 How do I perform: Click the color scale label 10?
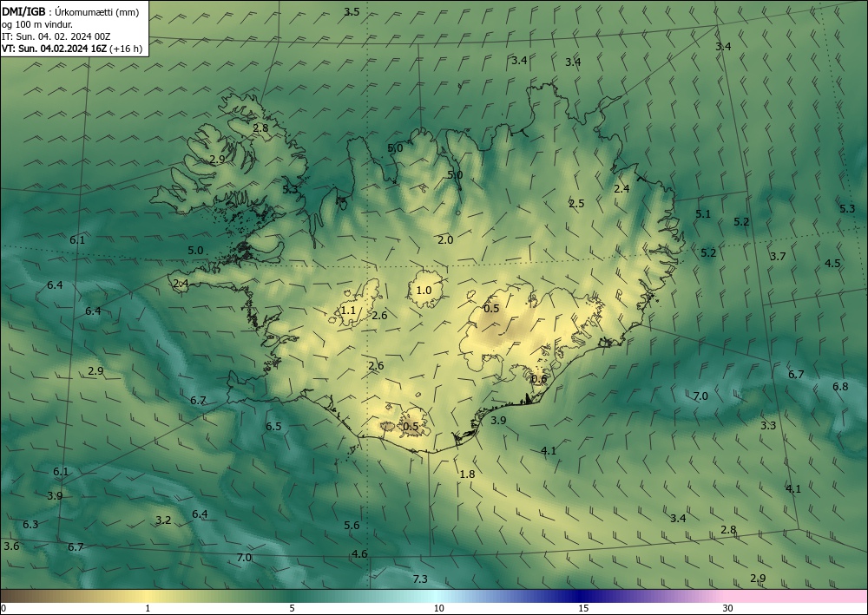coord(438,608)
